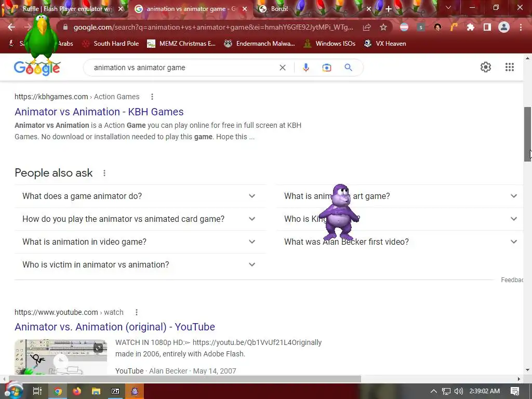Click the blue magnifier search button
This screenshot has height=399, width=532.
click(349, 68)
